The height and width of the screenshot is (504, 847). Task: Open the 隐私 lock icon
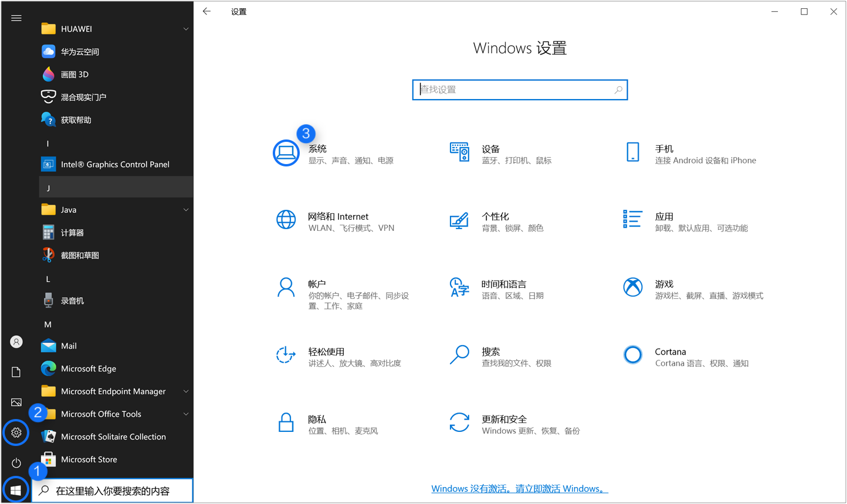(x=286, y=423)
